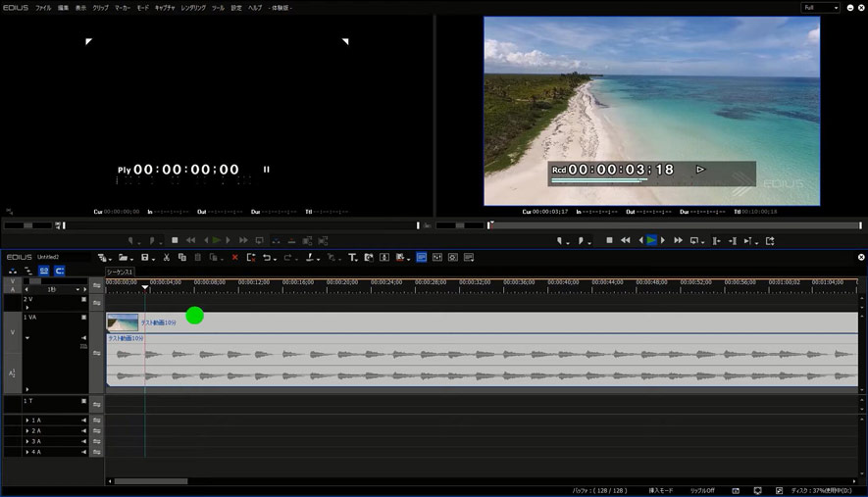Click the open project folder icon
Screen dimensions: 868x497
[x=124, y=258]
